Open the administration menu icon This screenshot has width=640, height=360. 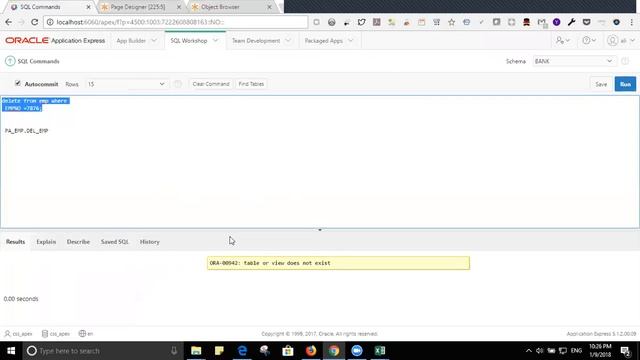562,40
